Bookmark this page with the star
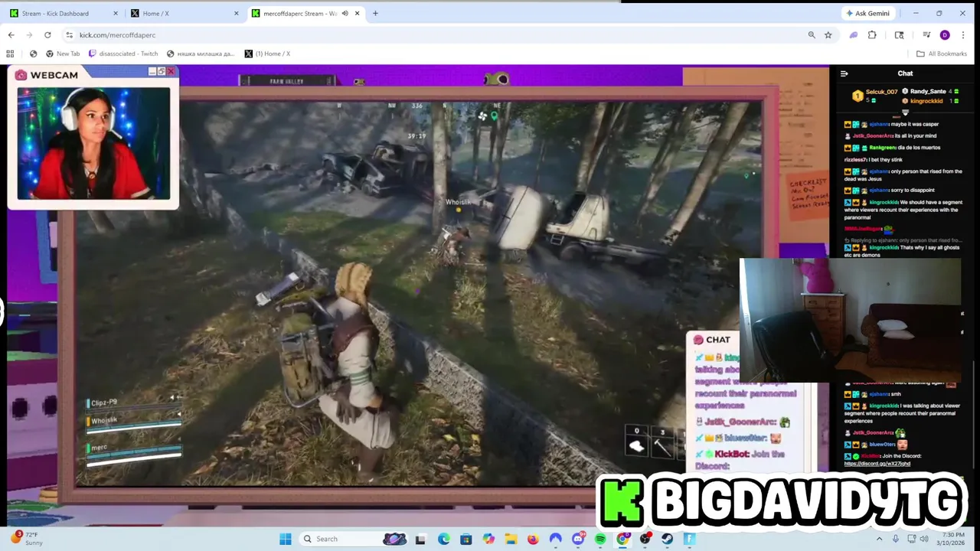Image resolution: width=980 pixels, height=551 pixels. click(x=828, y=34)
